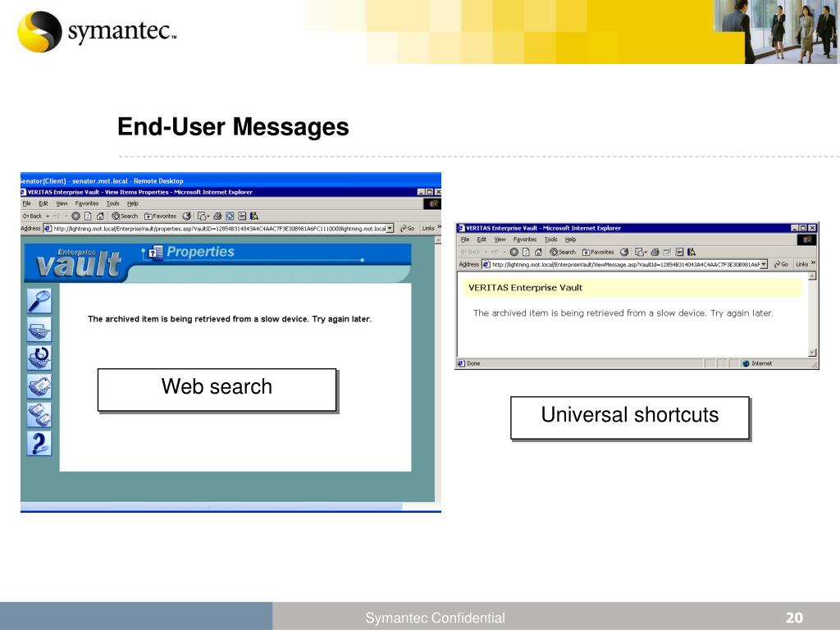840x630 pixels.
Task: Click Home icon in the ViewMessage window toolbar
Action: (x=538, y=252)
